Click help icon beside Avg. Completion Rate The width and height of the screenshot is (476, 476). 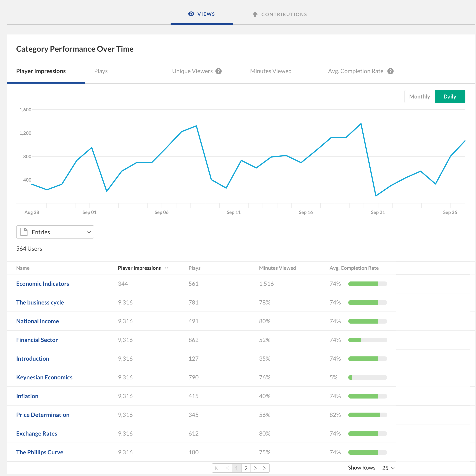coord(390,71)
